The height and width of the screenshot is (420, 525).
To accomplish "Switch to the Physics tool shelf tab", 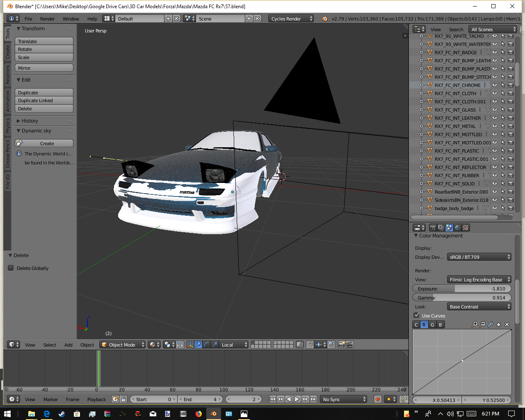I will coord(7,126).
